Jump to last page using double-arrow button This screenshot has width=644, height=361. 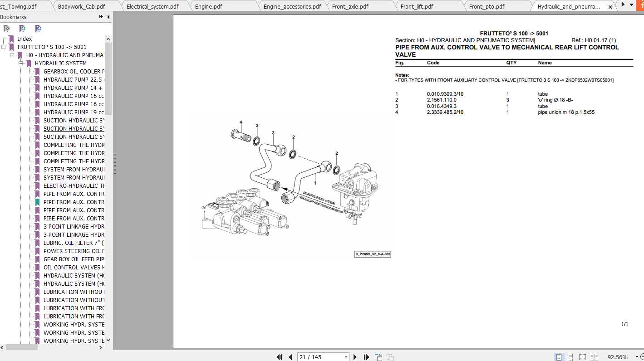[x=366, y=357]
